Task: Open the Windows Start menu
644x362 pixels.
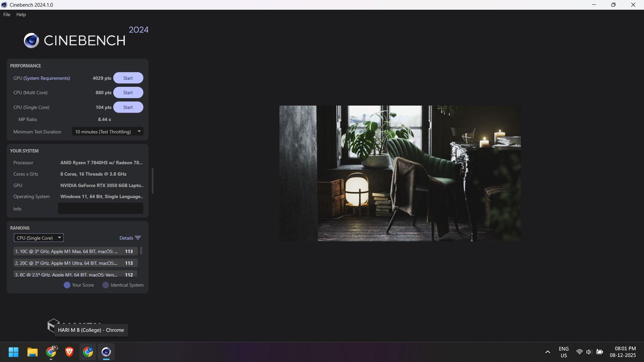Action: point(13,352)
